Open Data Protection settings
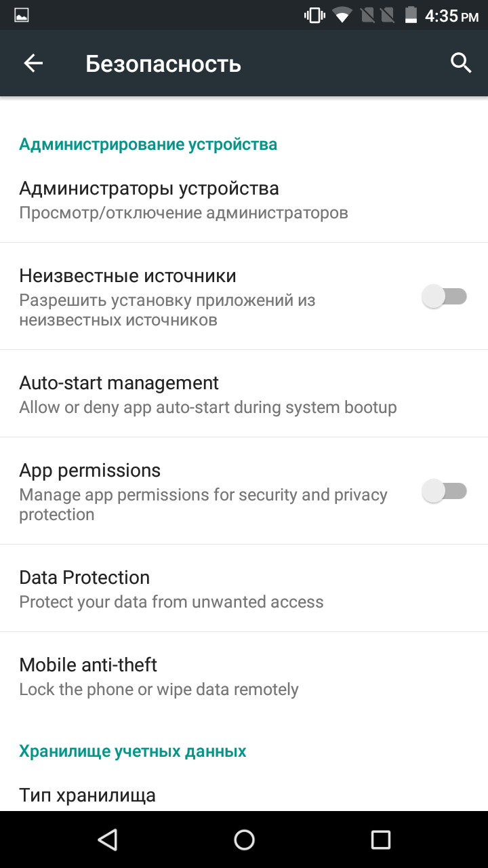This screenshot has height=868, width=488. [244, 589]
